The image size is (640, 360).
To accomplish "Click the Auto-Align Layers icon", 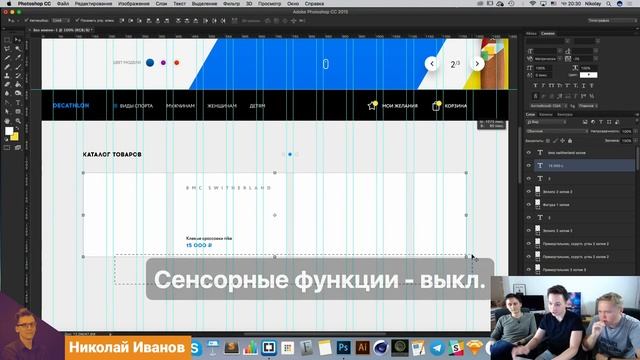I will pyautogui.click(x=234, y=20).
